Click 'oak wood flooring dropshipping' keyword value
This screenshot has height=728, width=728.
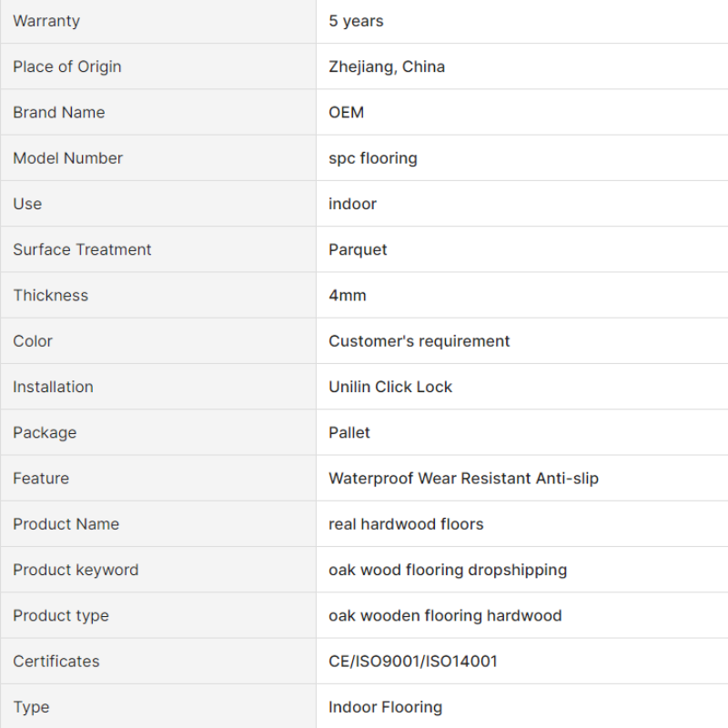(x=448, y=570)
